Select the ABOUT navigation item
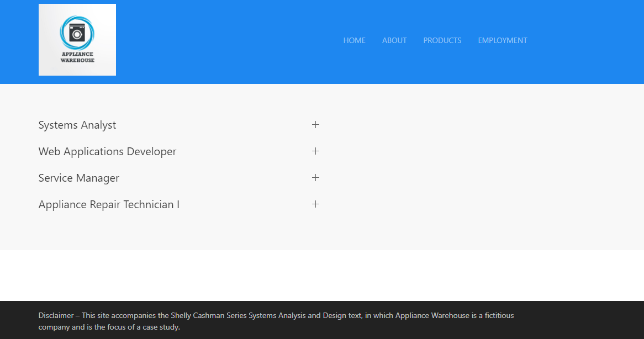Screen dimensions: 644x339 point(394,40)
